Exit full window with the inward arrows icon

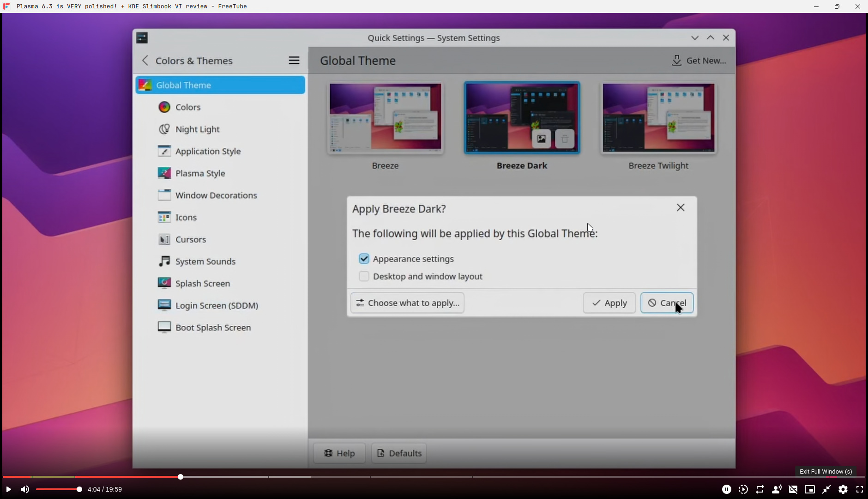click(826, 489)
